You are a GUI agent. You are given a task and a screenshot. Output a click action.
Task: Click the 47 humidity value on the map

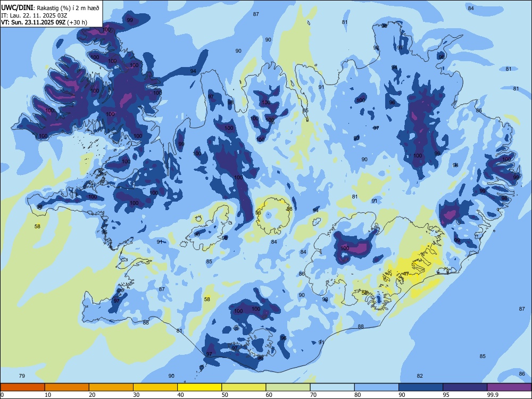406,274
